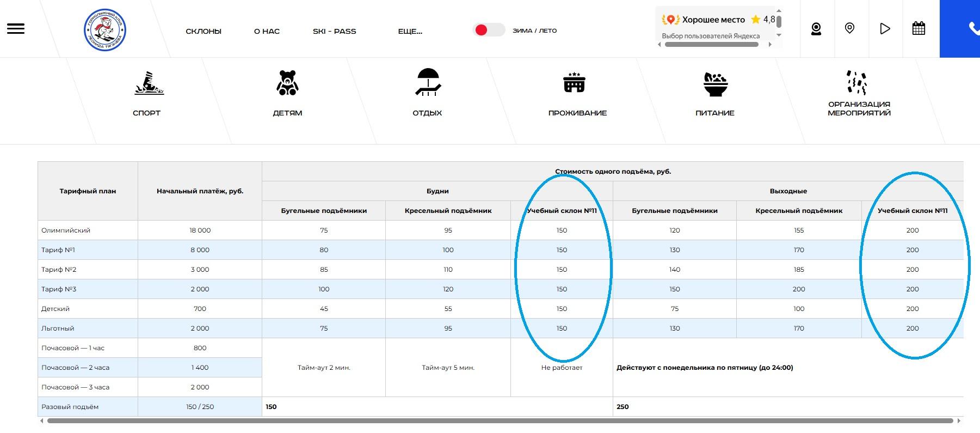The height and width of the screenshot is (433, 980).
Task: Open the calendar icon
Action: (919, 28)
